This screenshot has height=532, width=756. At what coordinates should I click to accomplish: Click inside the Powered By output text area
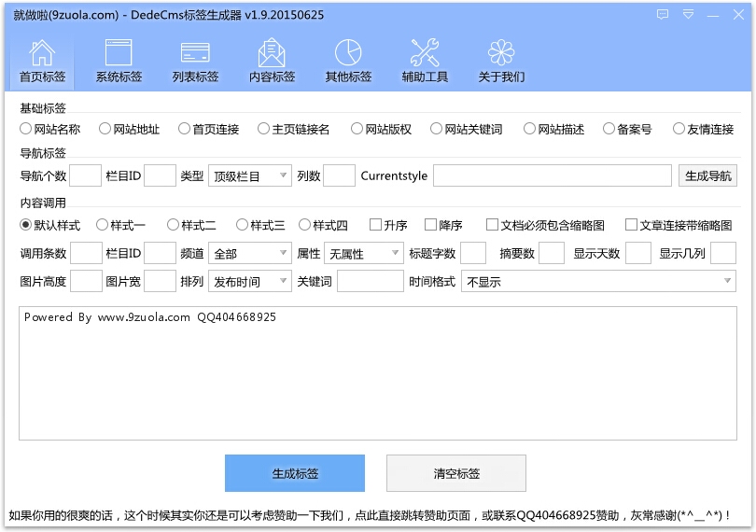pos(378,373)
